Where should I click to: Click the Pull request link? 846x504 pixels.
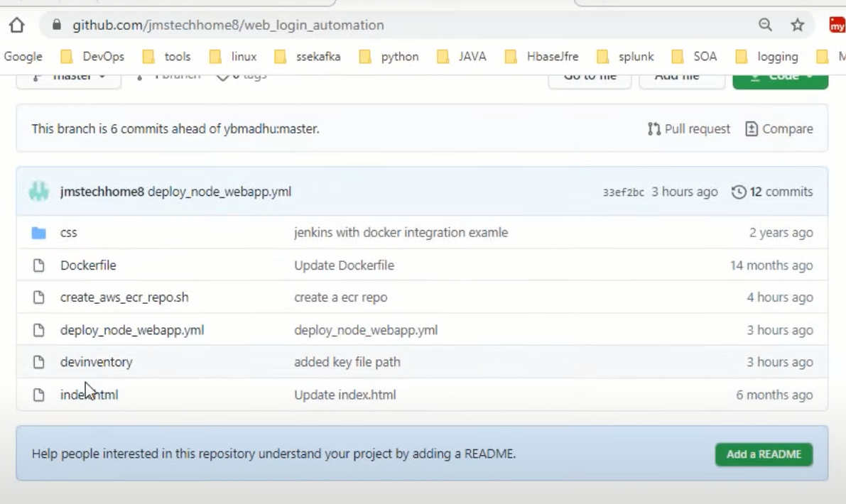(689, 128)
